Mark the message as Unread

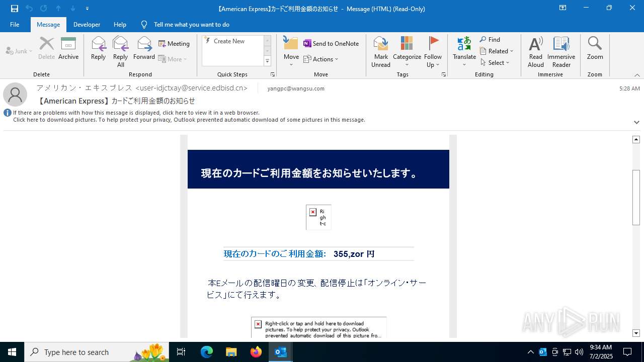(381, 52)
